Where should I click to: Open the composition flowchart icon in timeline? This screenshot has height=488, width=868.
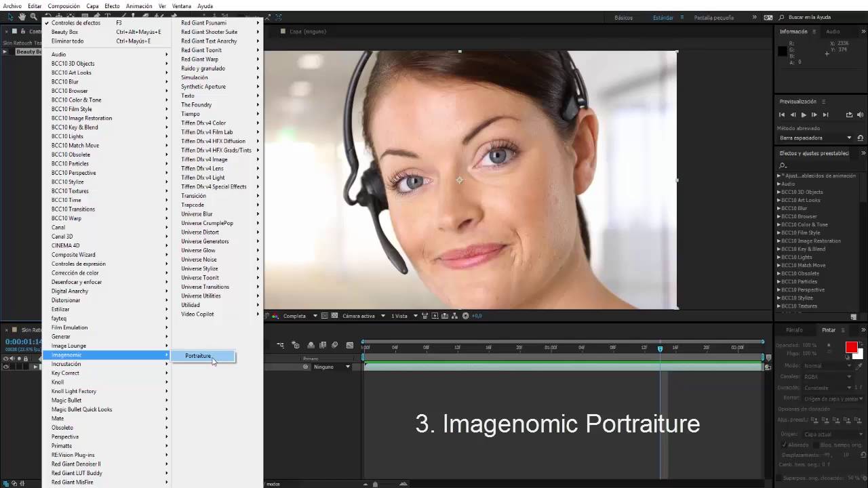280,345
